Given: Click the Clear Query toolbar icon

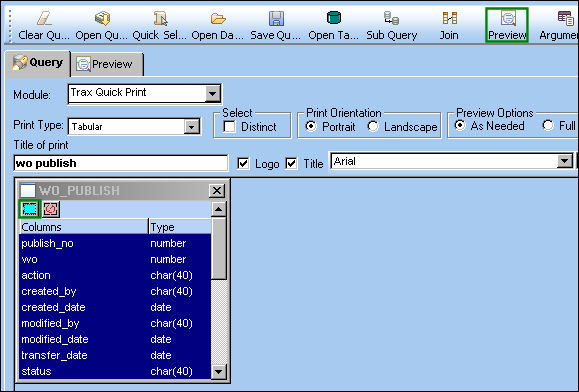Looking at the screenshot, I should [44, 18].
